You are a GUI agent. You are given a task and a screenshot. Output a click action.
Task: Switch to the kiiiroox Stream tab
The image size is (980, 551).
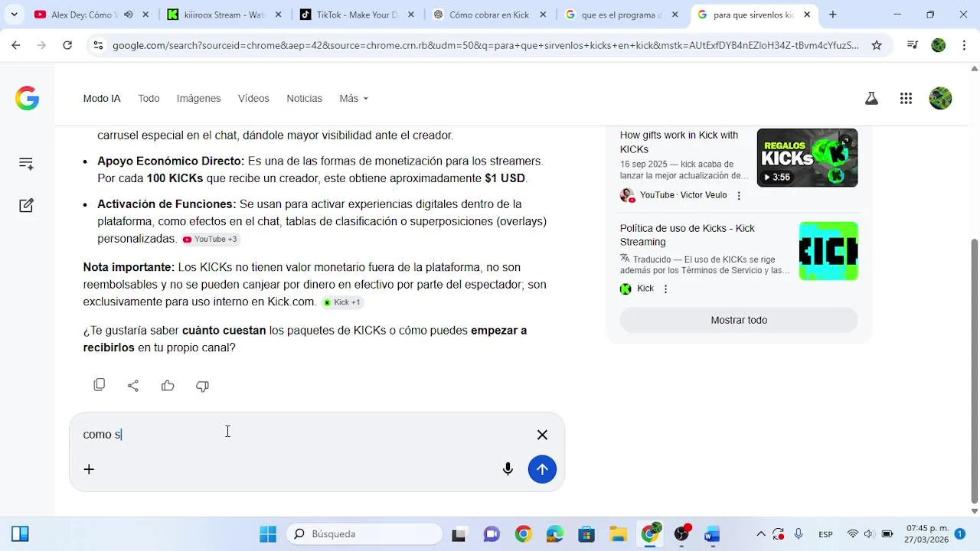pos(215,15)
